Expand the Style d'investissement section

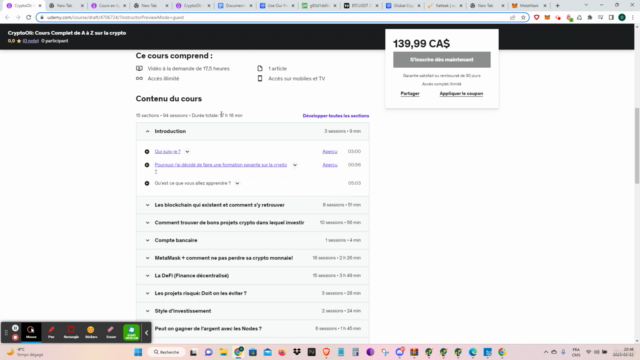pyautogui.click(x=253, y=311)
